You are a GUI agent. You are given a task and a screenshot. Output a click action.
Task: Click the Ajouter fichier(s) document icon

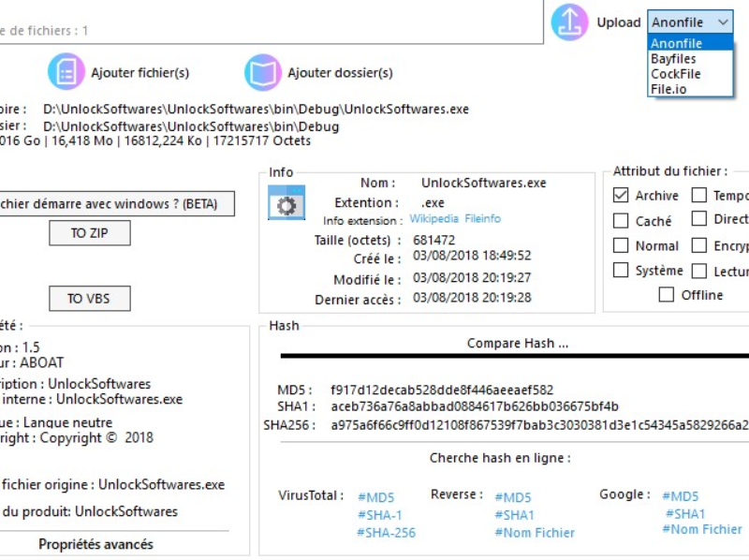(66, 72)
